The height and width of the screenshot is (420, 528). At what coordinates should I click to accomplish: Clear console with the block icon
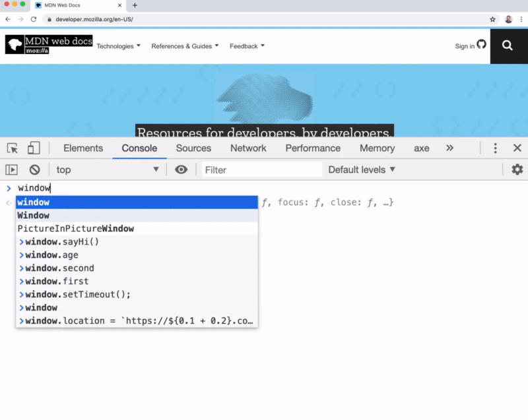point(34,169)
